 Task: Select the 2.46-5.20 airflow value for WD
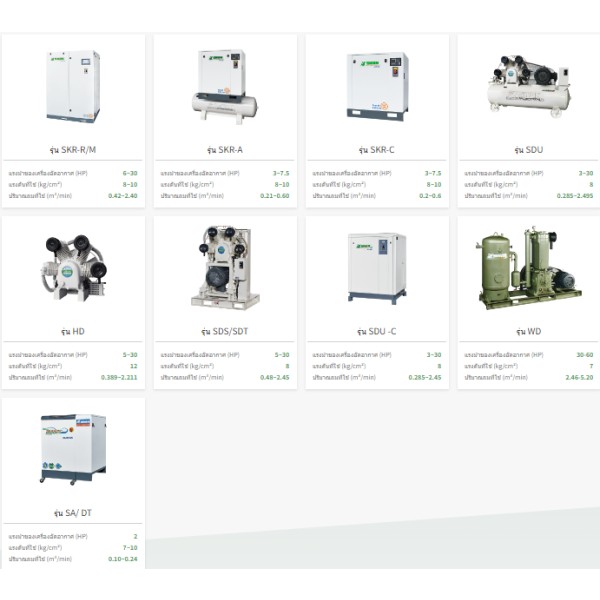point(579,377)
